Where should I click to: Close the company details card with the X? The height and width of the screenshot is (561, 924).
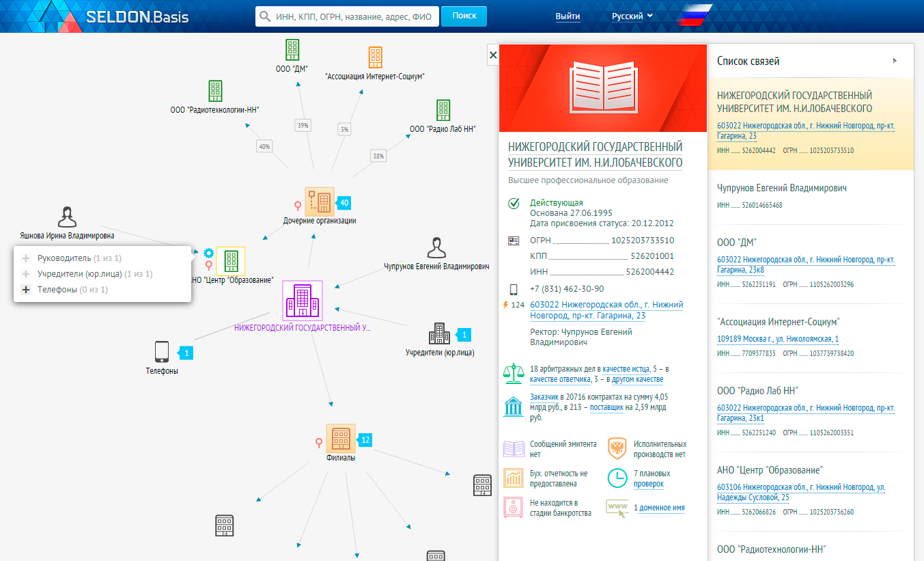[493, 55]
